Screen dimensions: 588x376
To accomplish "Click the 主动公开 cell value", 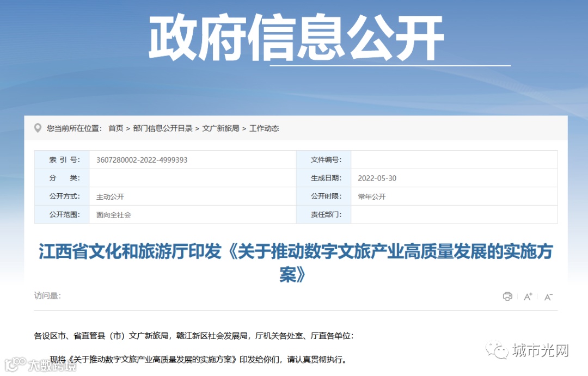I will 110,196.
